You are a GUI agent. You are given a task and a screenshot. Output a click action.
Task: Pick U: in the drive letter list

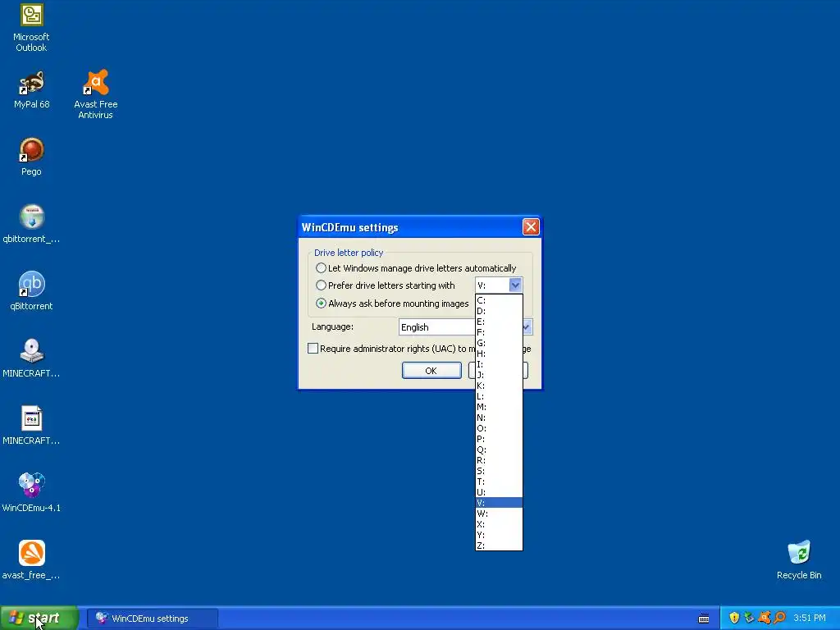tap(499, 492)
